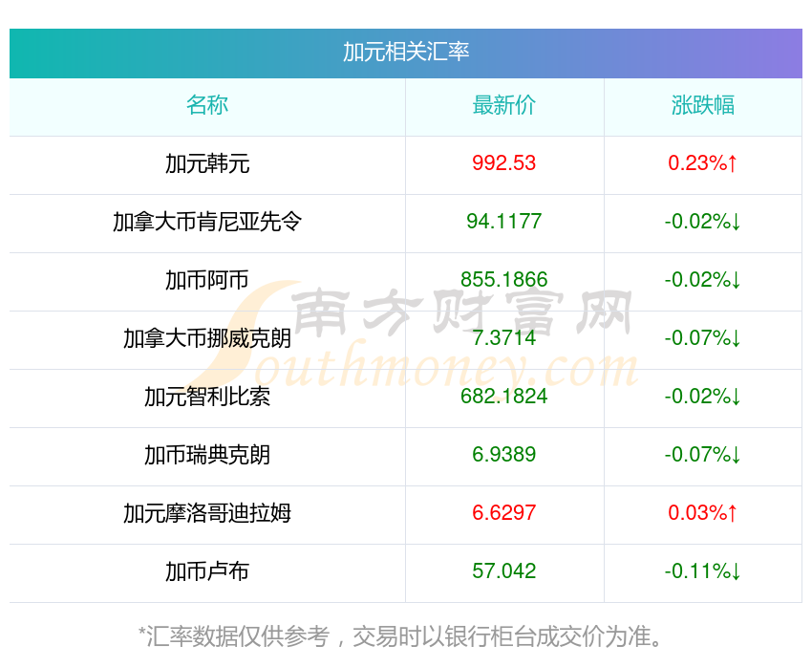Click the price 855.1866
This screenshot has width=812, height=667.
[x=503, y=280]
